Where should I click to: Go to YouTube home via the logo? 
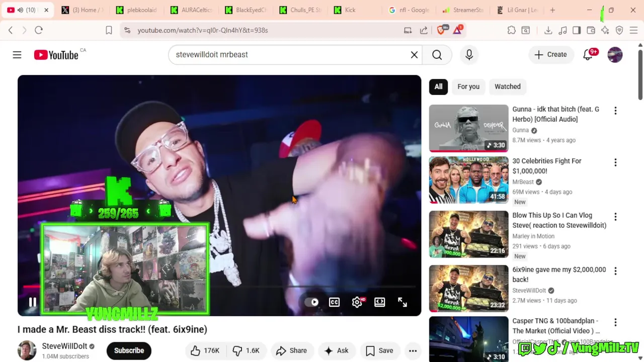tap(56, 55)
